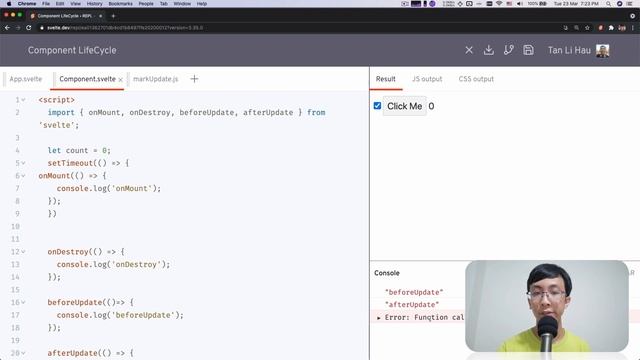Click the Tan Li Hau username

(x=569, y=51)
